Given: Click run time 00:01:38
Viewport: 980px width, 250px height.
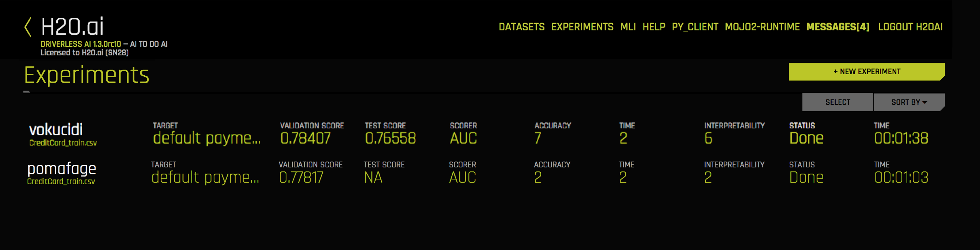Looking at the screenshot, I should coord(901,138).
